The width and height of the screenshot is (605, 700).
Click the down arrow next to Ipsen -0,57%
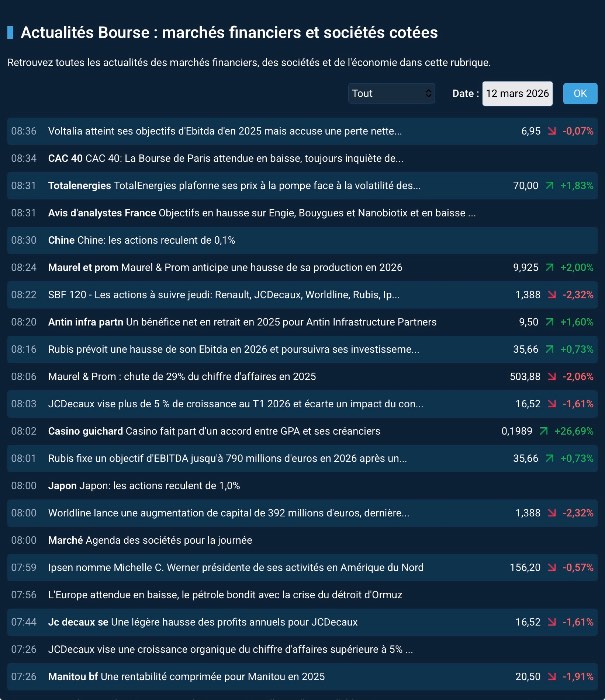click(x=552, y=567)
